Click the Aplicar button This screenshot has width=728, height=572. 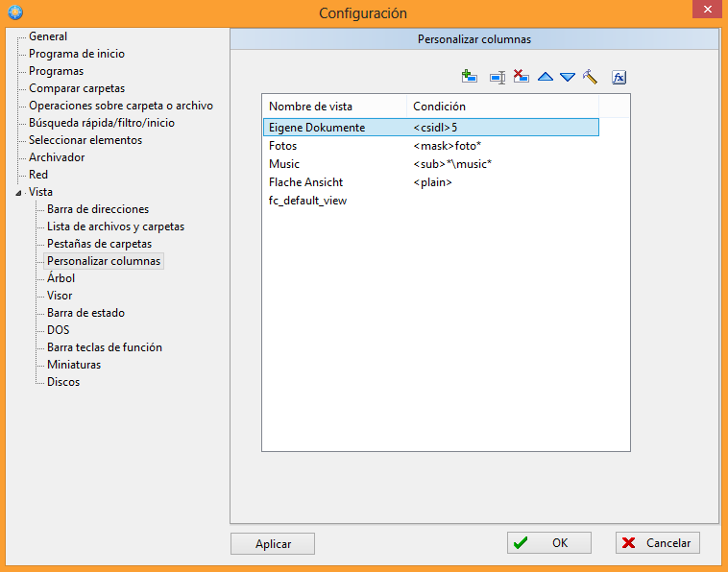pos(273,544)
